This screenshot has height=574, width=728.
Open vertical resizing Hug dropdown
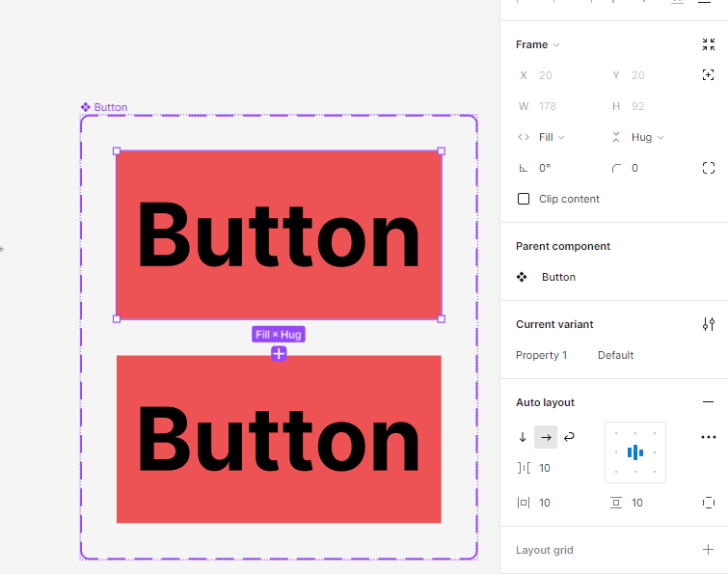pyautogui.click(x=647, y=137)
